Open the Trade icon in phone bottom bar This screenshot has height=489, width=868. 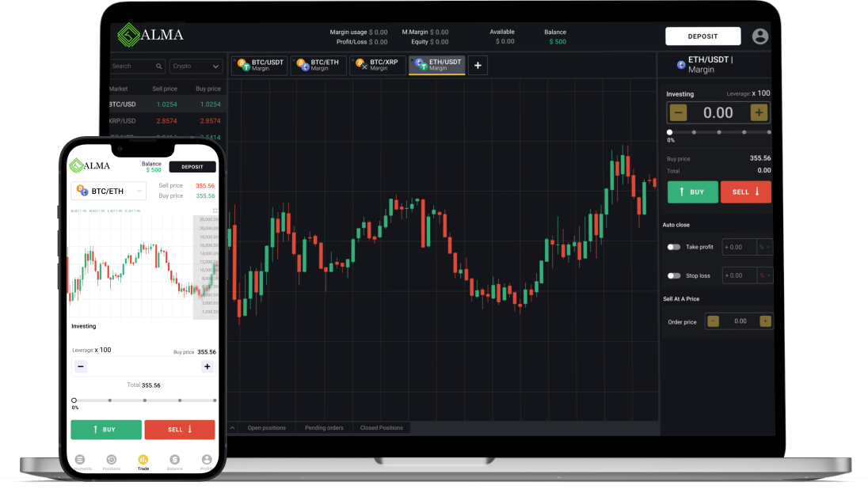(143, 461)
